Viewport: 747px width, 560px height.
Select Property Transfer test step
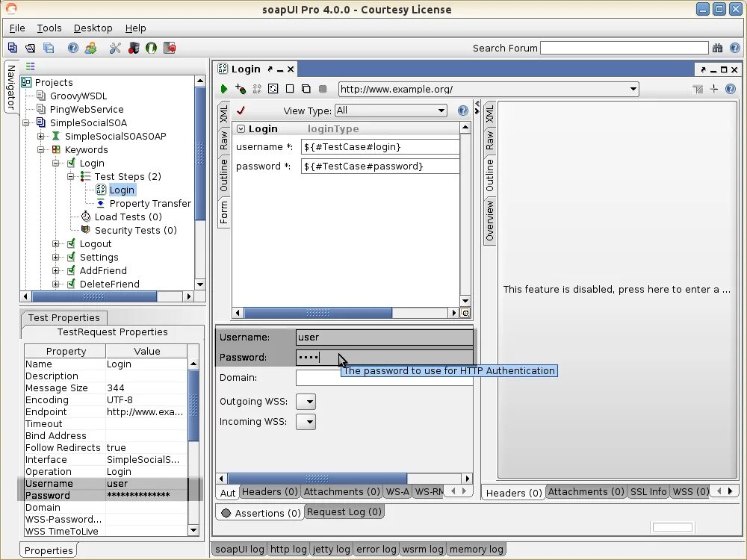pyautogui.click(x=150, y=203)
